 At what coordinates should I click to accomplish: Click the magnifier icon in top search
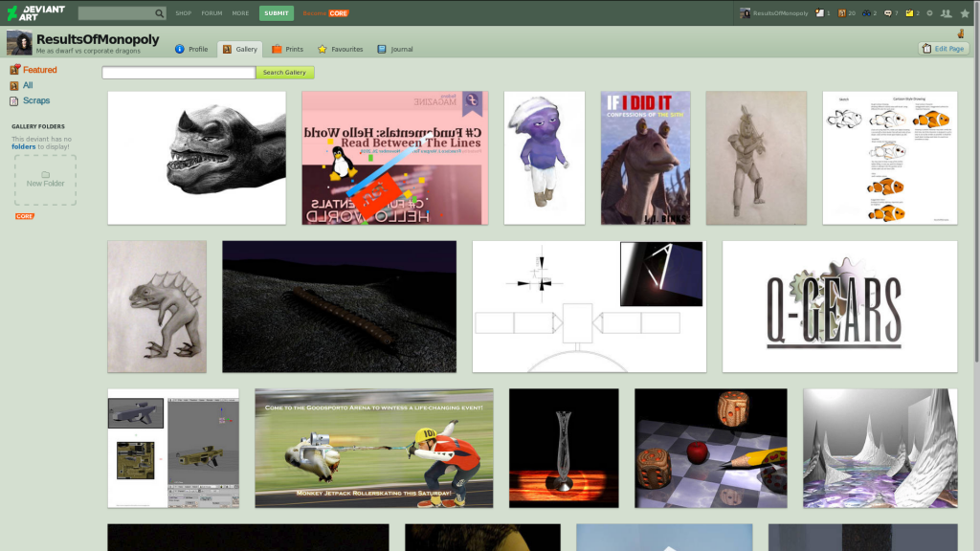pyautogui.click(x=159, y=13)
